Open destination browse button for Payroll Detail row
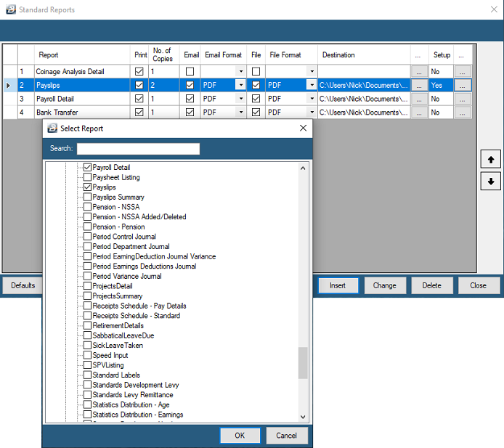 click(x=419, y=99)
